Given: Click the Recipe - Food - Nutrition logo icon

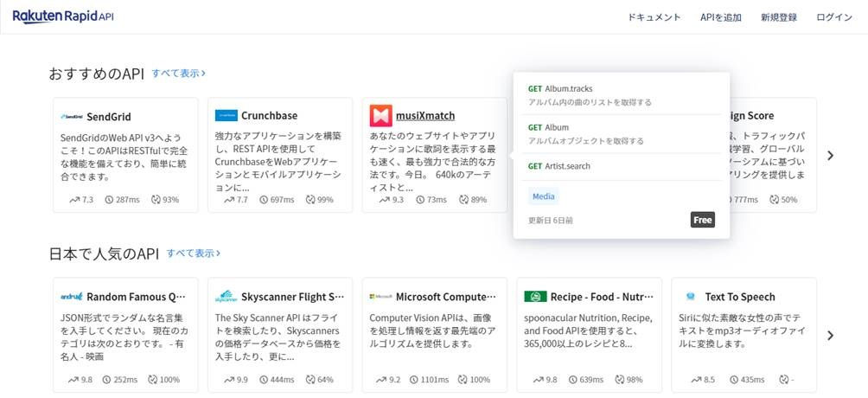Looking at the screenshot, I should click(535, 297).
